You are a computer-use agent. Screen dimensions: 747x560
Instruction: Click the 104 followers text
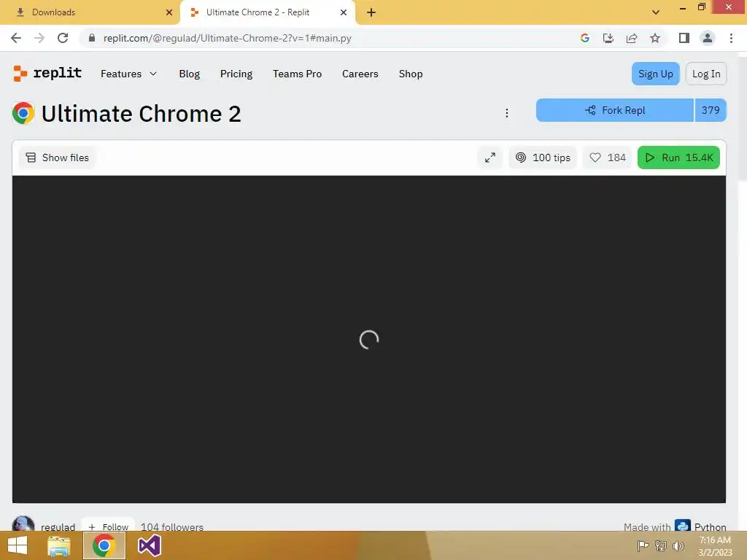pyautogui.click(x=172, y=526)
